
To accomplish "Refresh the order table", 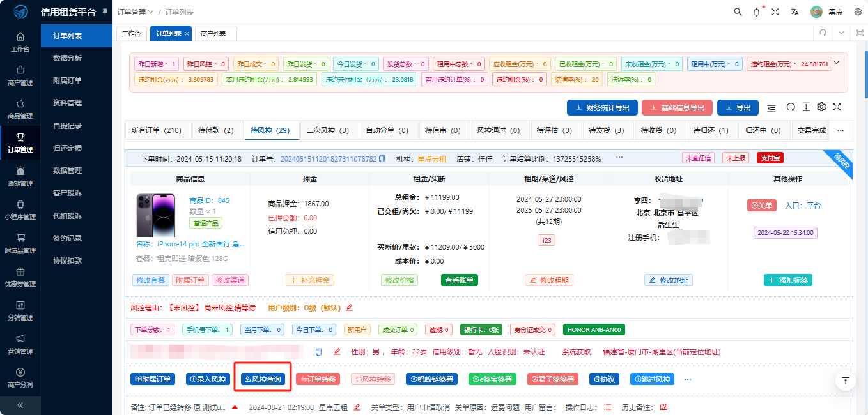I will click(791, 107).
